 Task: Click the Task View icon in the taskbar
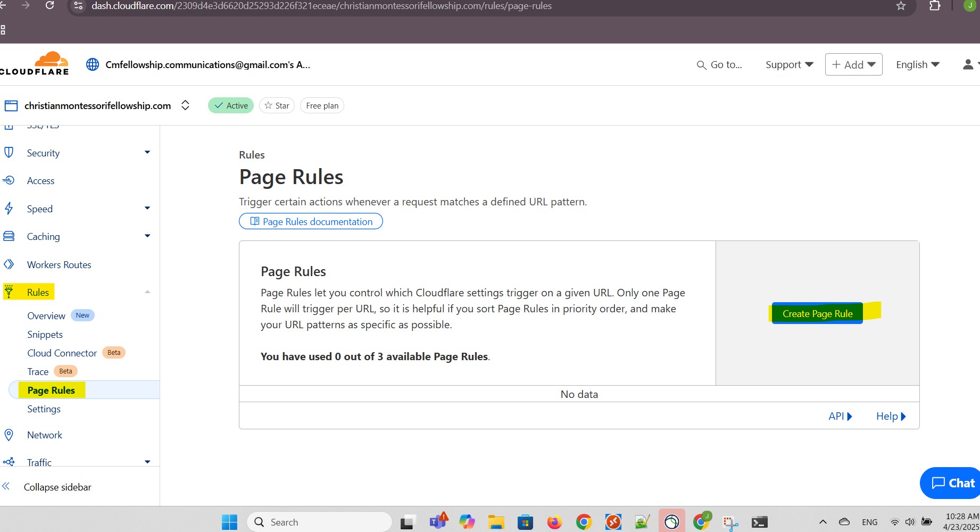408,522
